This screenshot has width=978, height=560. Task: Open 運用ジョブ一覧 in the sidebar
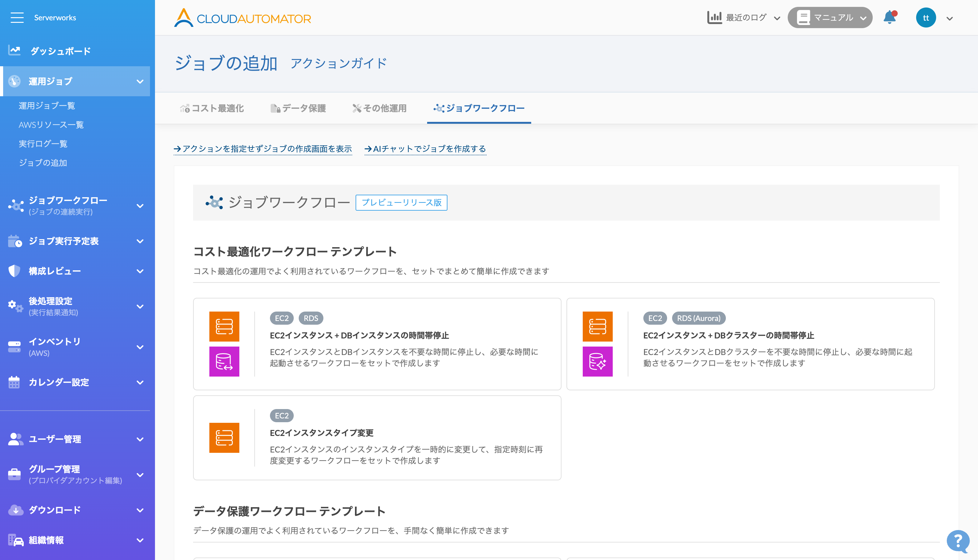tap(47, 106)
